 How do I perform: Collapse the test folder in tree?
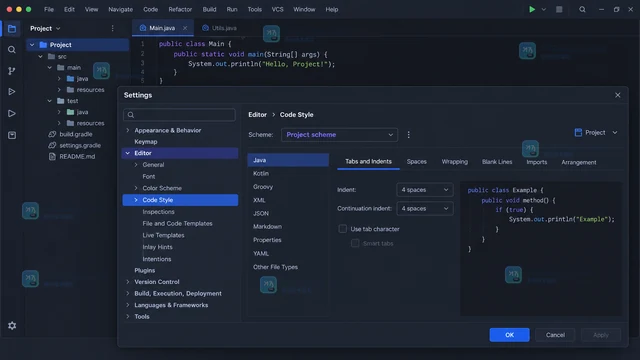pos(49,101)
